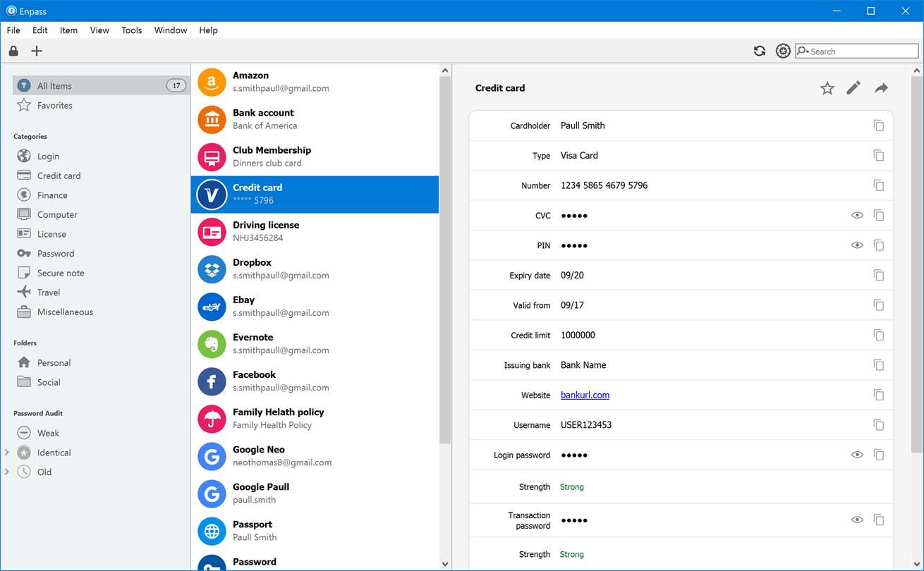Copy the PIN value
The width and height of the screenshot is (924, 571).
click(x=879, y=245)
